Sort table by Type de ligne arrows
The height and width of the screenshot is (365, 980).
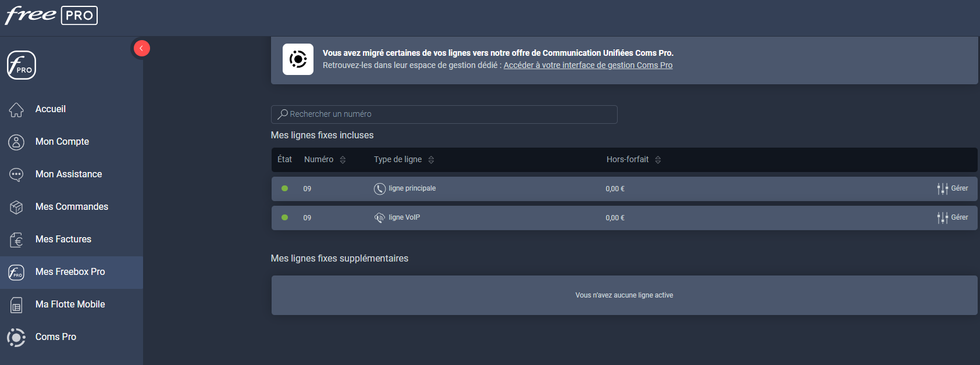click(x=431, y=160)
